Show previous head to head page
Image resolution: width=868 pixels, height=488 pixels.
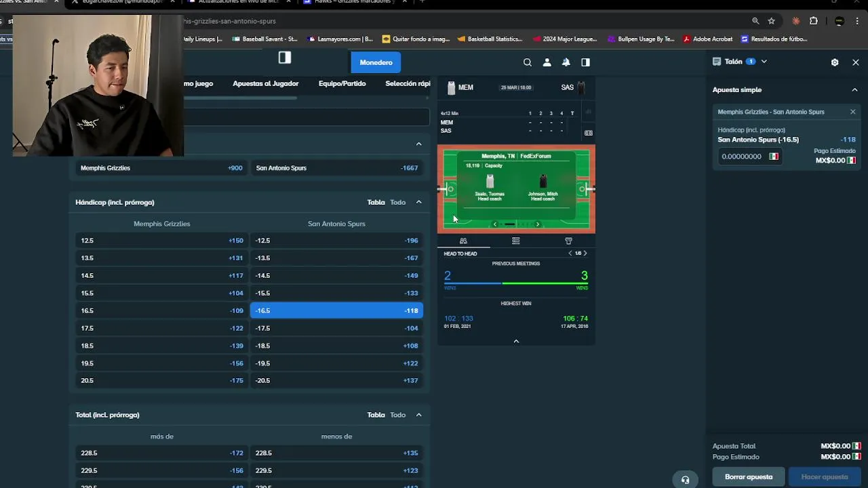570,253
